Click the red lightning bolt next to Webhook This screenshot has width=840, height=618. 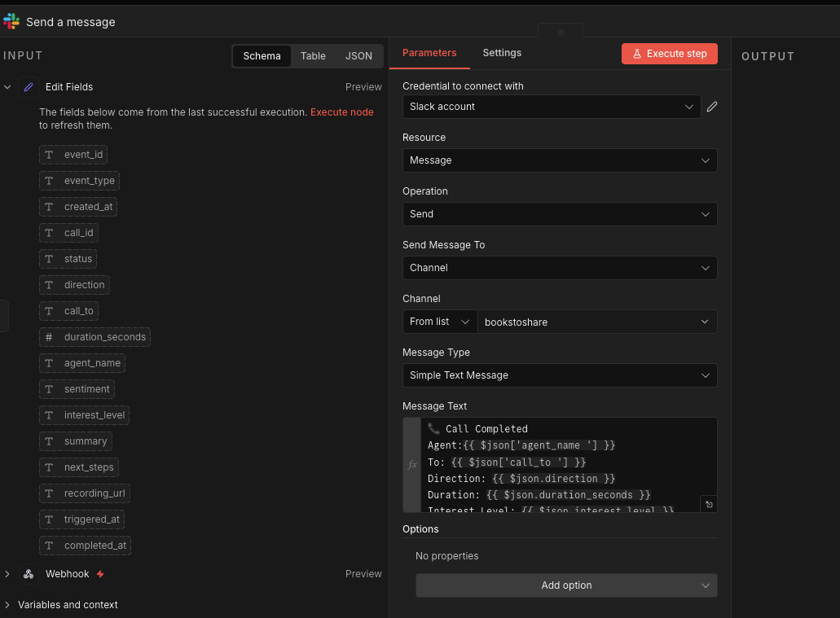click(x=100, y=574)
